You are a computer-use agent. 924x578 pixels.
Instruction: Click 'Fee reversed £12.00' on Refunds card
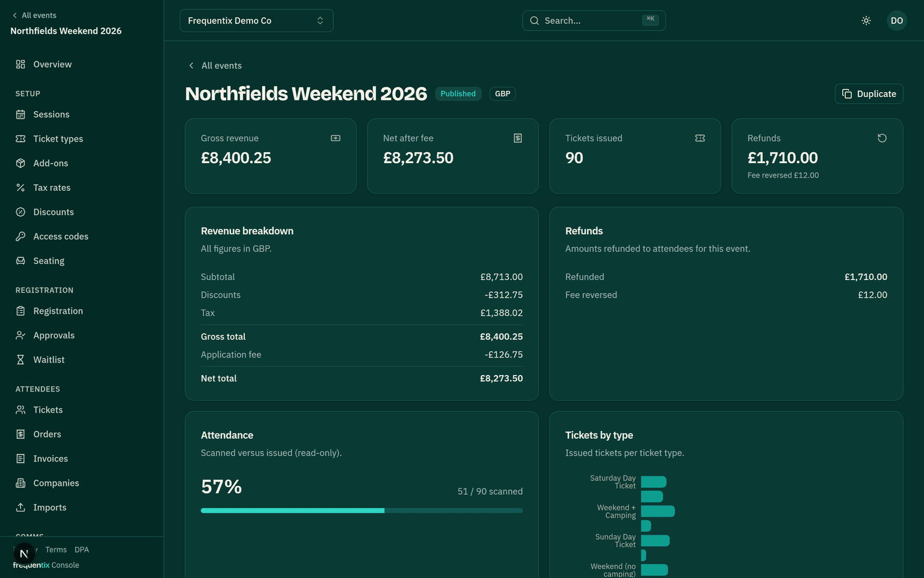[x=783, y=175]
